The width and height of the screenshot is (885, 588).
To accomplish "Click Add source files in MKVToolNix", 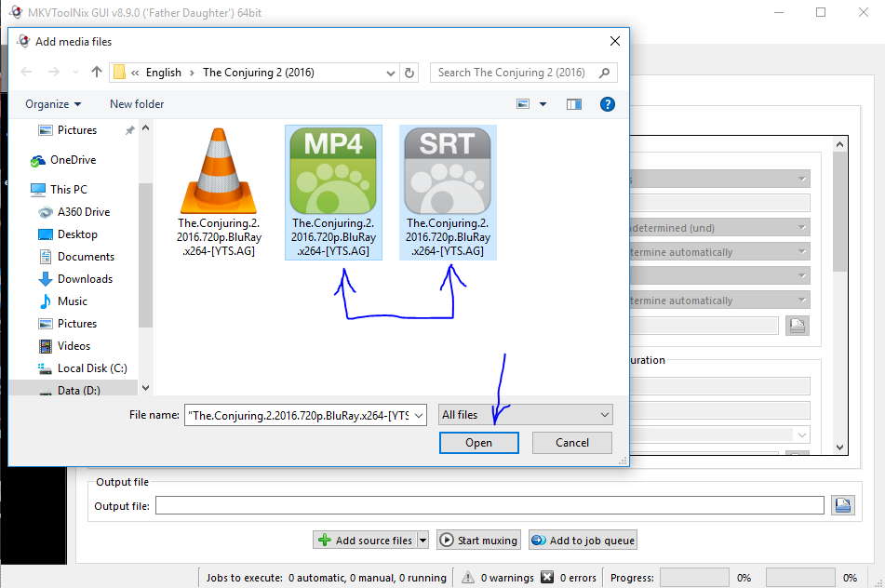I will click(365, 540).
